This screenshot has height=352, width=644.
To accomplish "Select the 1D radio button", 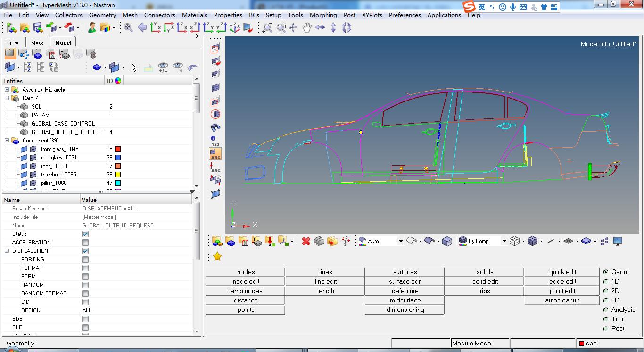I will (606, 281).
